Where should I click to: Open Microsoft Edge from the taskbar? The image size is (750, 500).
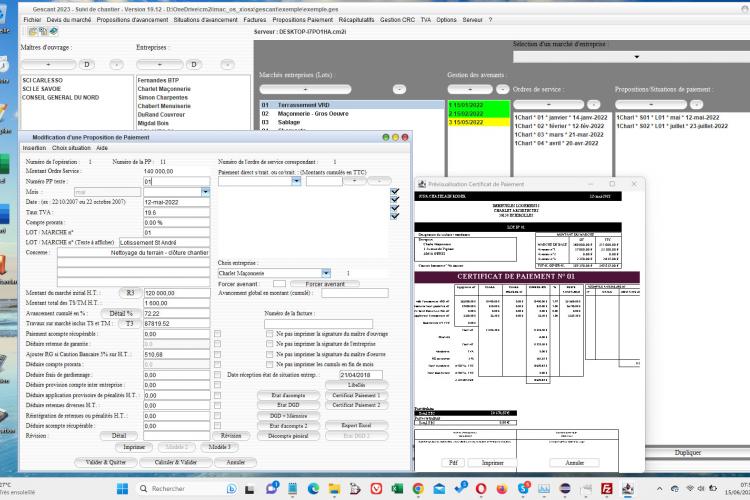point(313,489)
